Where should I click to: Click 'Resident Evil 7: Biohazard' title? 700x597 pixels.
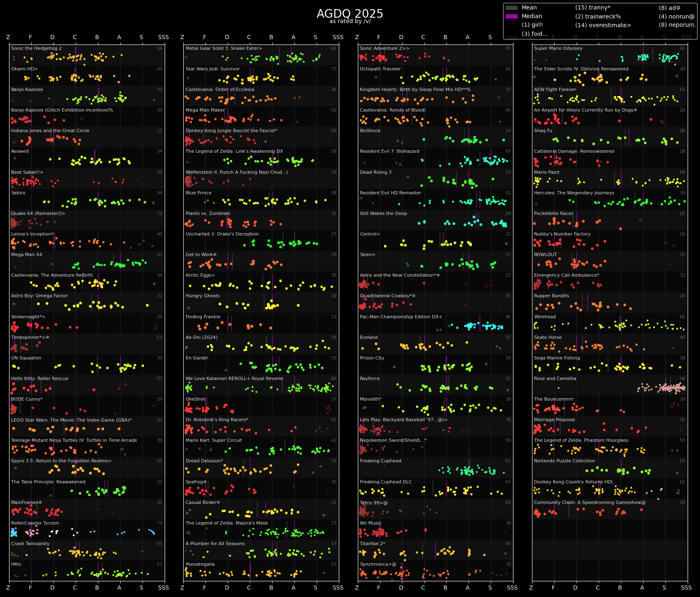390,152
